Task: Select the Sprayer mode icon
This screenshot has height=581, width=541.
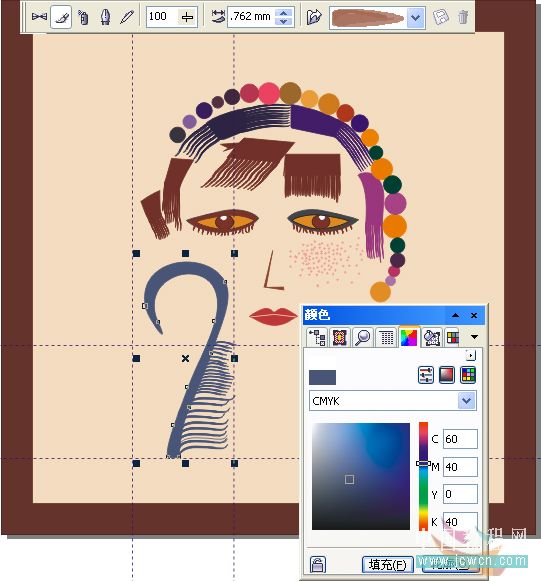Action: pos(84,17)
